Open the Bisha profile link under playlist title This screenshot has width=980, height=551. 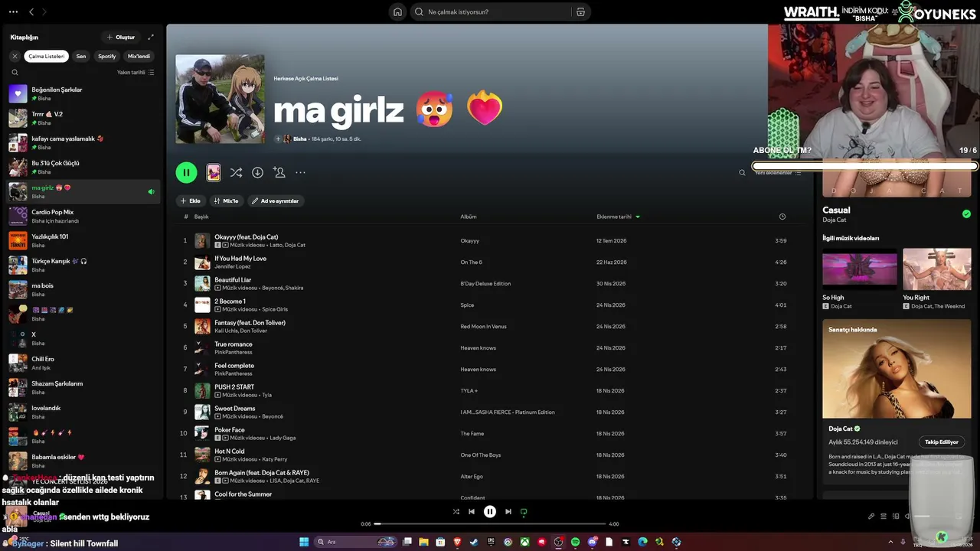[299, 139]
